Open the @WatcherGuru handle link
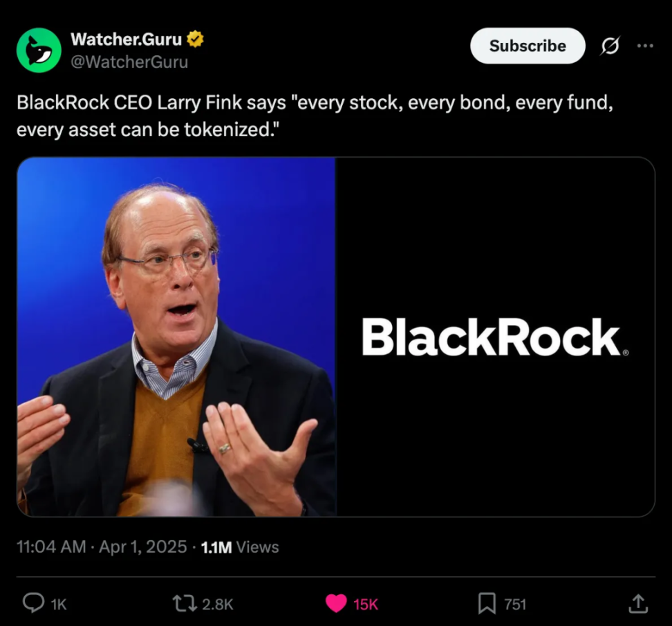The image size is (672, 626). click(129, 62)
